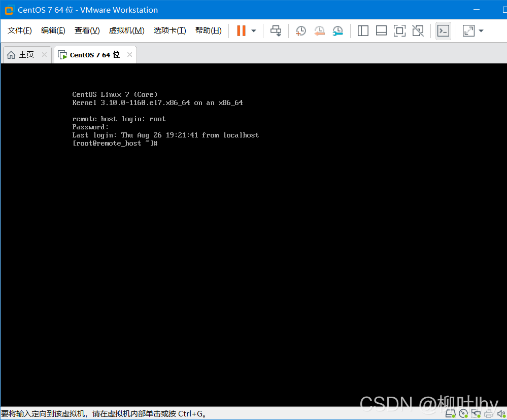Click the 'remote_host login: root' line

tap(119, 119)
